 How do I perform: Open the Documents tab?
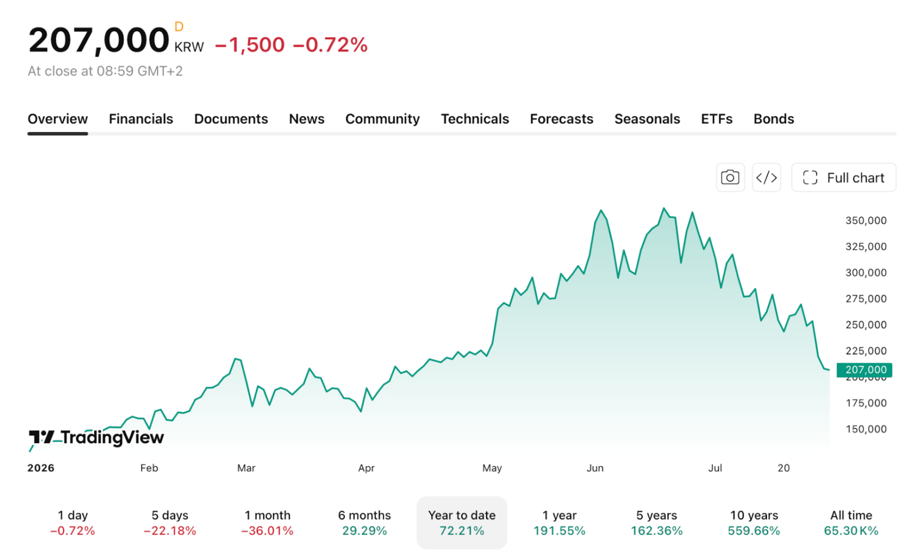coord(231,119)
